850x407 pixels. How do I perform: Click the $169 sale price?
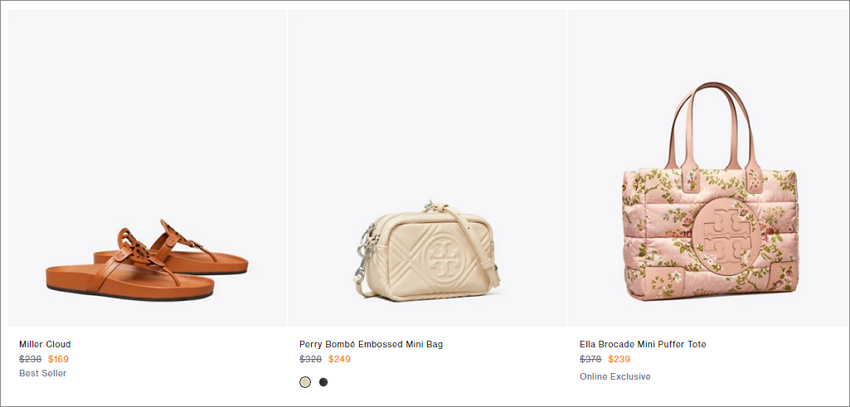59,359
